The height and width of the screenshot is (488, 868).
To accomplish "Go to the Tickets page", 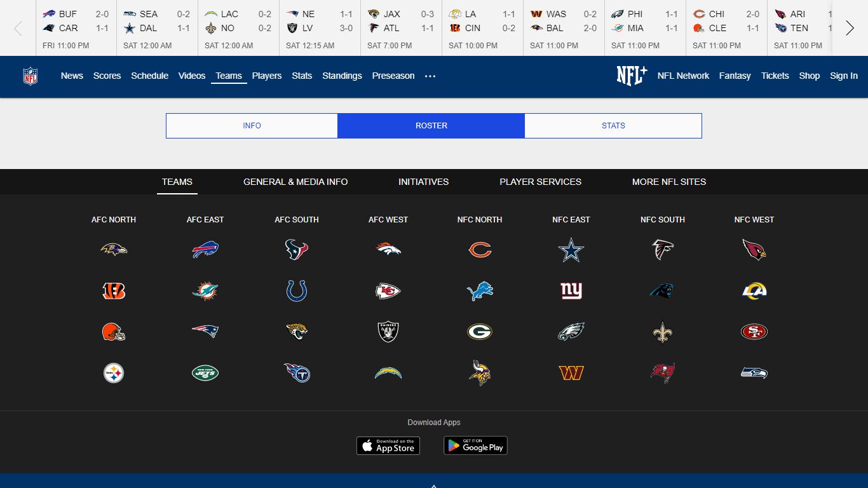I will click(775, 76).
